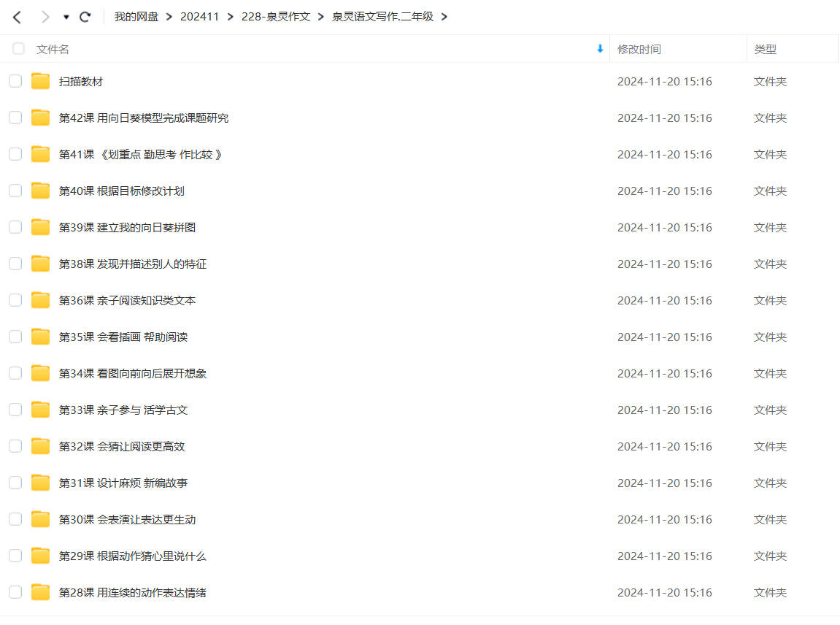This screenshot has width=840, height=625.
Task: Open 第30课 会表演让表达更生动
Action: (x=127, y=519)
